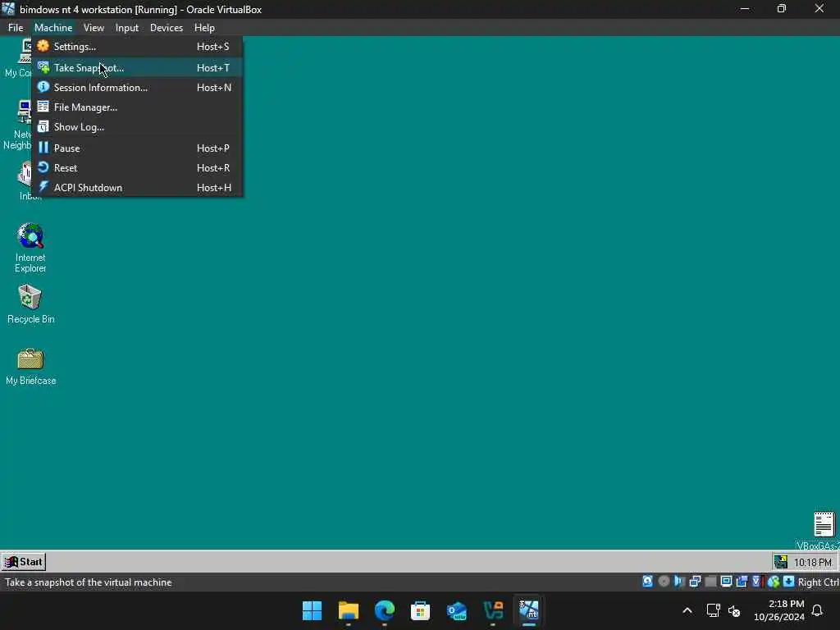Click the Windows NT Start button
This screenshot has width=840, height=630.
tap(24, 561)
